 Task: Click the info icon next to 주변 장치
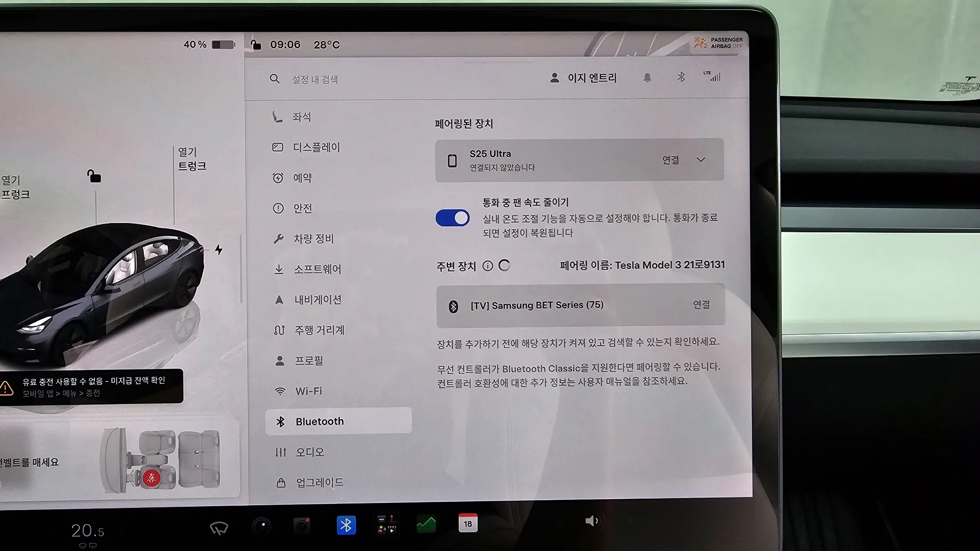click(x=488, y=266)
